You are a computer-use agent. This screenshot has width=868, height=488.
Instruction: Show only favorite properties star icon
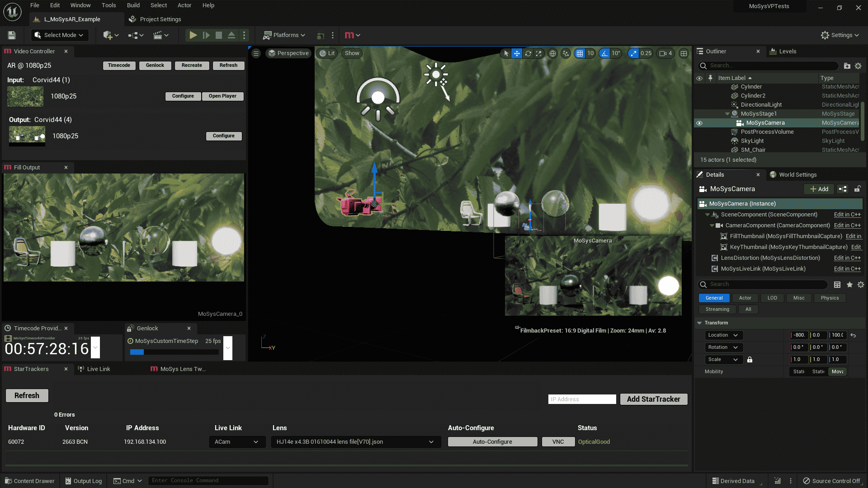pos(849,285)
